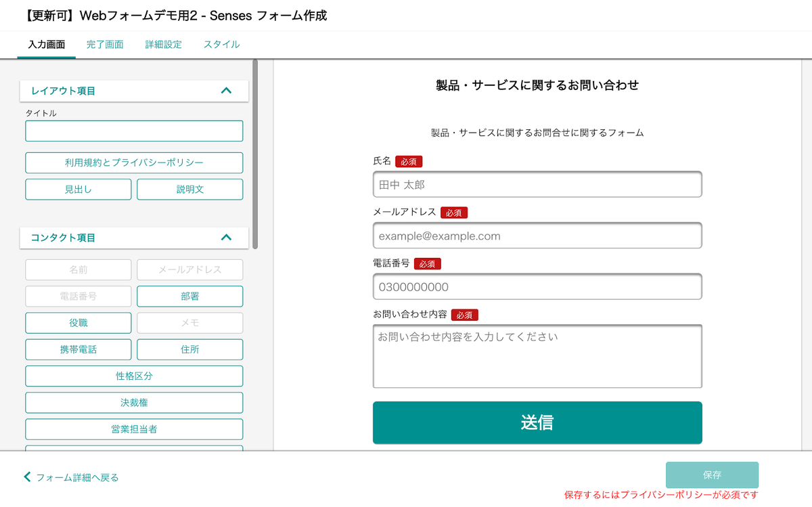Collapse the レイアウト項目 section chevron
This screenshot has height=507, width=812.
[226, 91]
